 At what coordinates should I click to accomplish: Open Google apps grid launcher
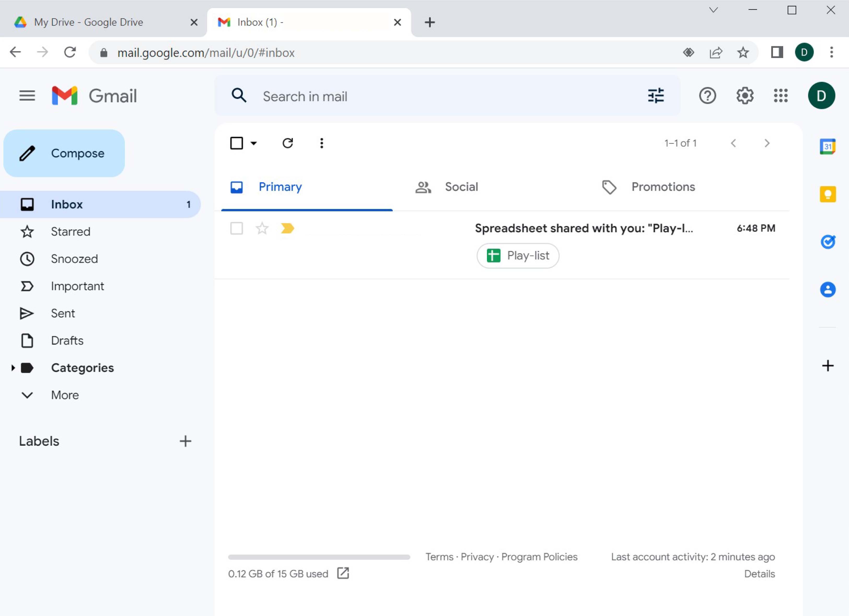[781, 96]
